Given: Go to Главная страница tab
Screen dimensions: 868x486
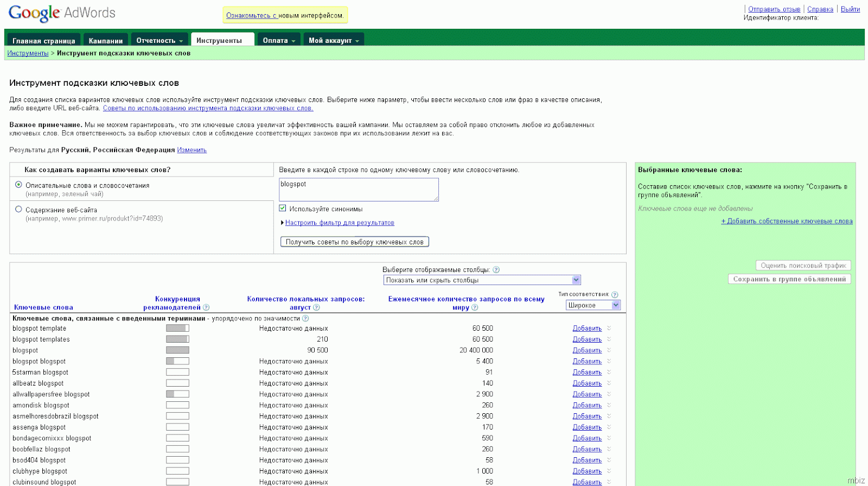Looking at the screenshot, I should (x=44, y=41).
